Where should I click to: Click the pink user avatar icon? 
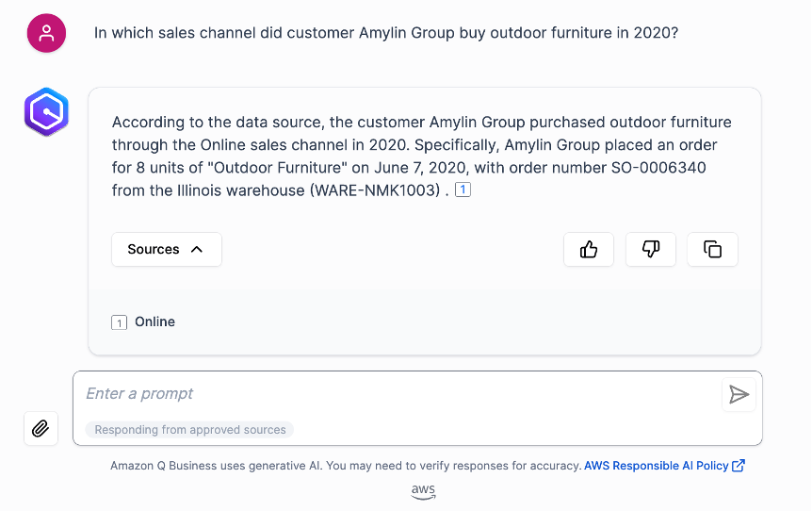(46, 34)
